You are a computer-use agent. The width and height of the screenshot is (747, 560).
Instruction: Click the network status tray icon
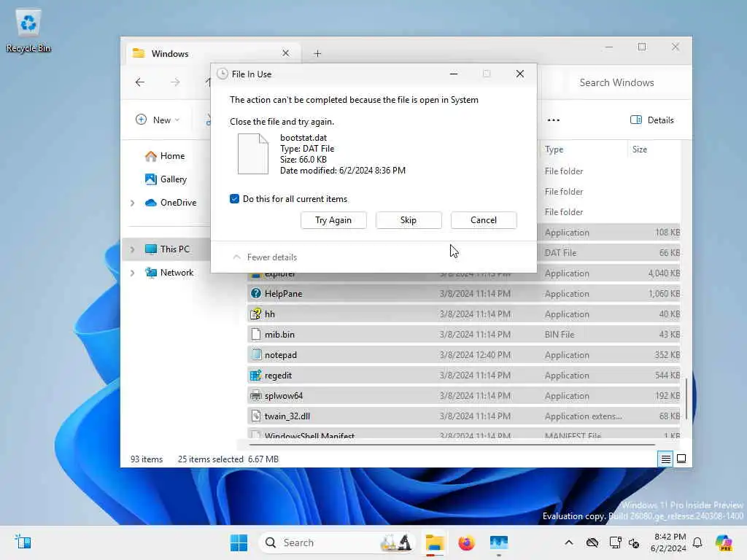point(615,542)
